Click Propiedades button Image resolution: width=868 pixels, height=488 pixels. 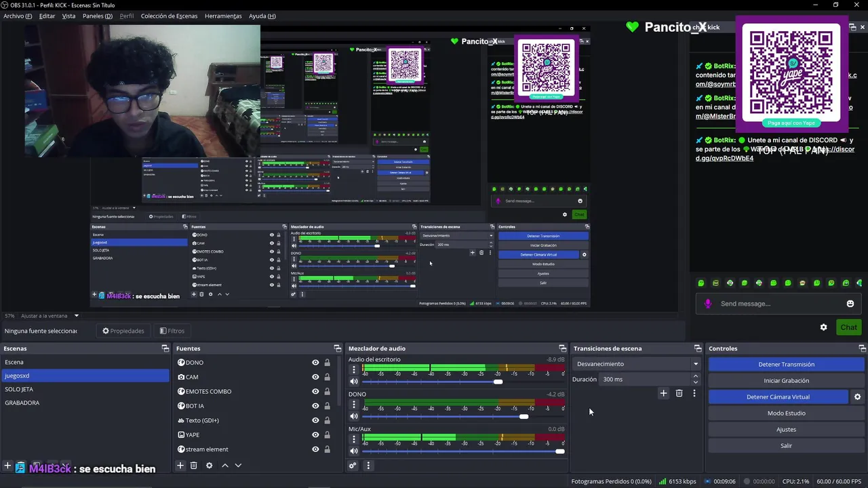pos(123,331)
